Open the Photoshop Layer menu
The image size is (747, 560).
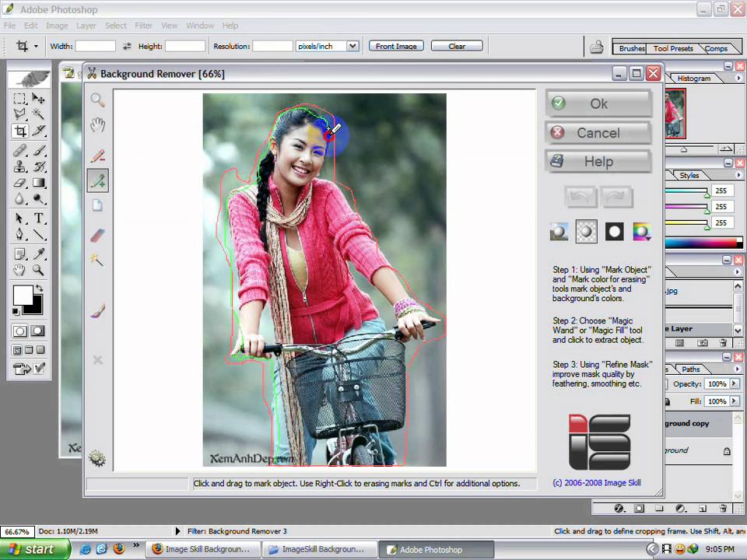click(x=86, y=26)
